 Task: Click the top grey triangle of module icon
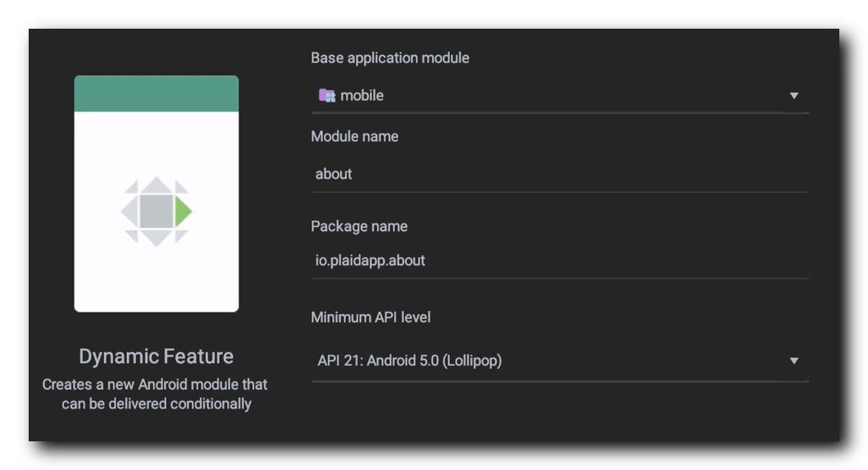156,185
